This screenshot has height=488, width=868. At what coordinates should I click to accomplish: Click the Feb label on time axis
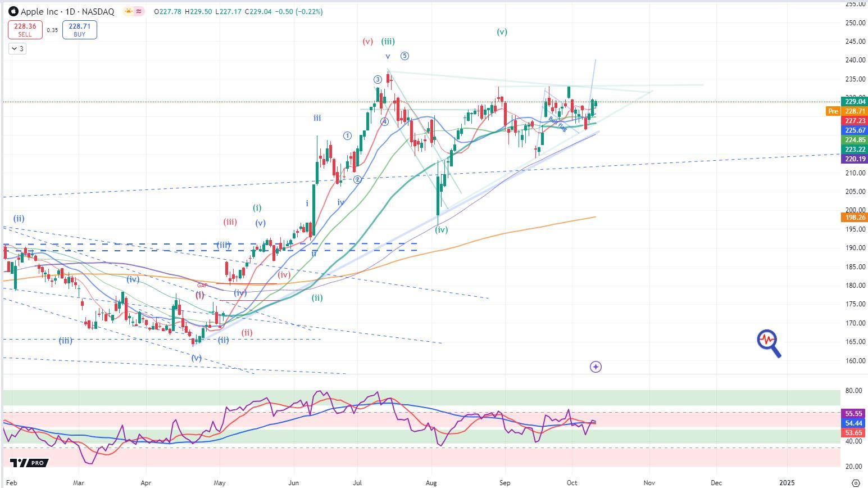tap(11, 482)
